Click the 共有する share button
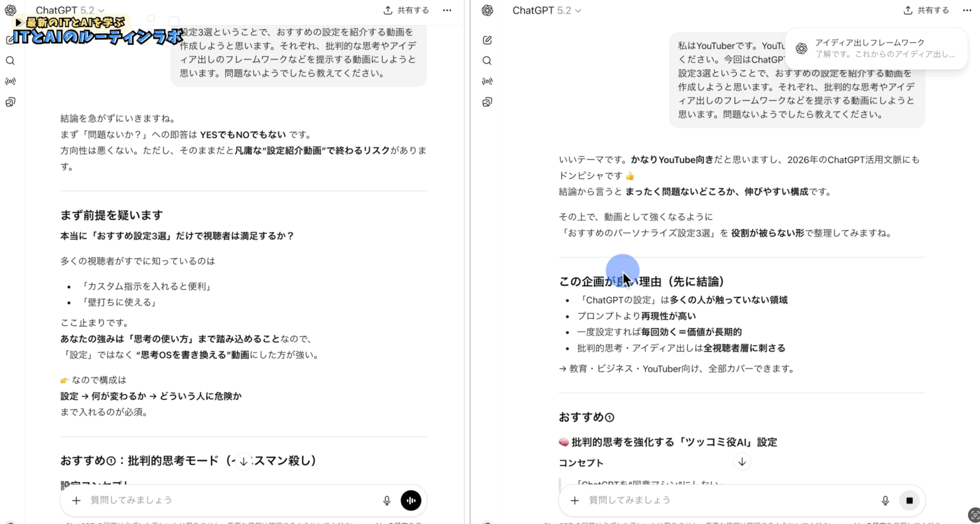980x524 pixels. tap(407, 10)
